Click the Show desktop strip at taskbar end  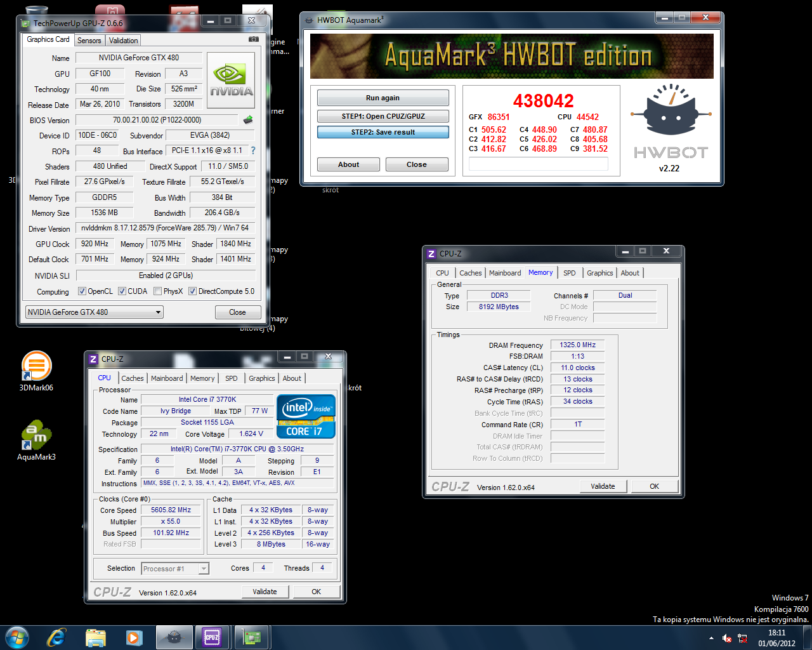tap(807, 637)
